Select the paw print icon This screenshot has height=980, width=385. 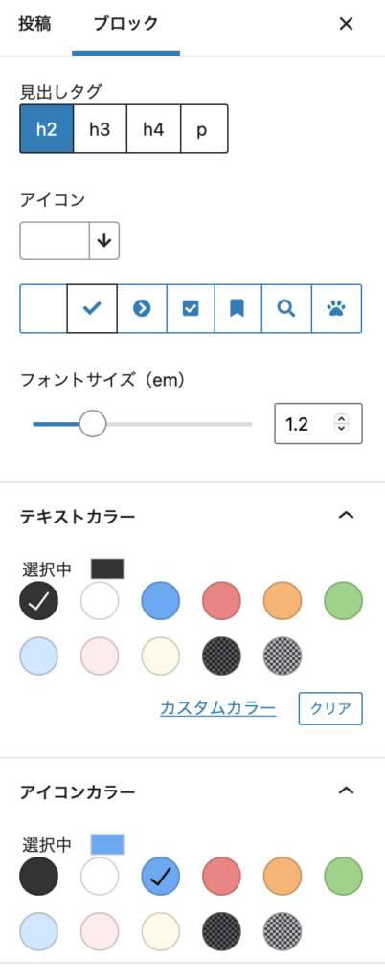(336, 309)
